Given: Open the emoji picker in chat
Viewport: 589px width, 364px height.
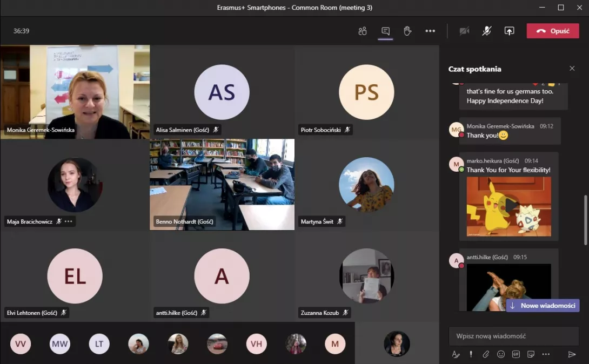Looking at the screenshot, I should (501, 354).
